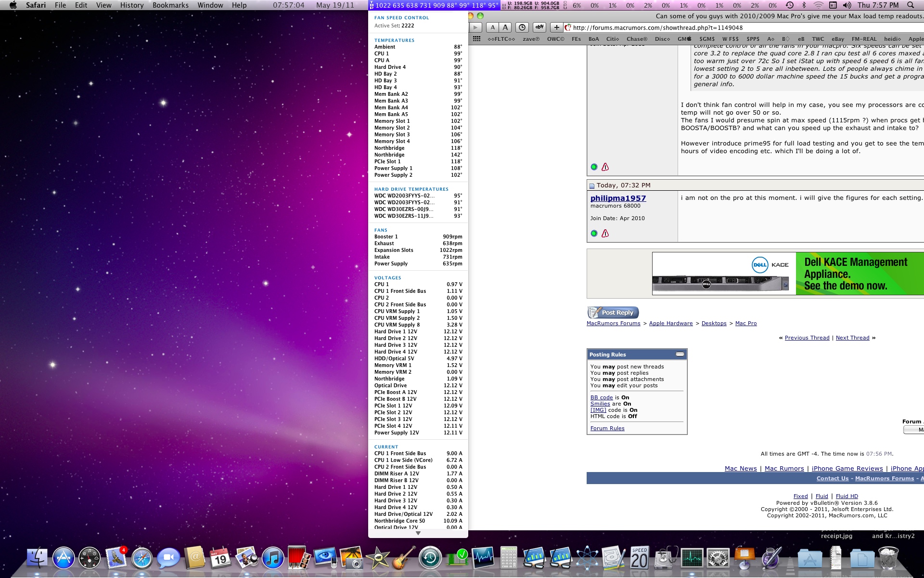
Task: Open the Window menu
Action: coord(210,5)
